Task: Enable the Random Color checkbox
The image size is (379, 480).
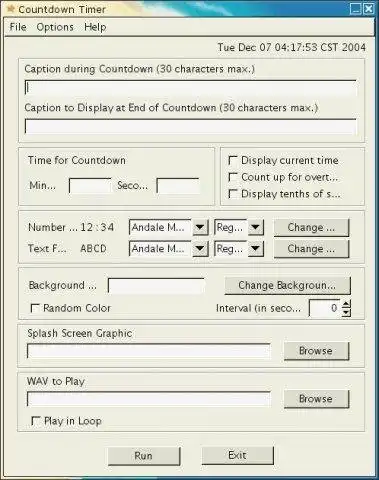Action: click(x=35, y=308)
